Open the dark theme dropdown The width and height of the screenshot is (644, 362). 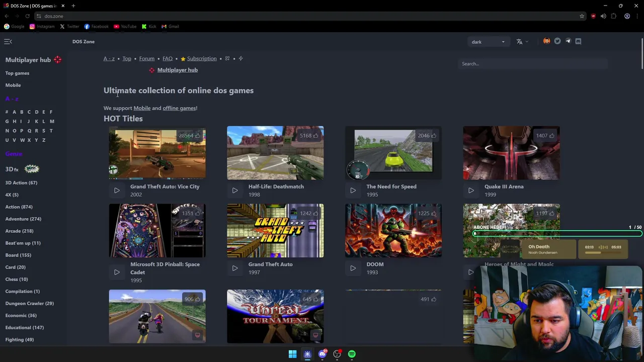[488, 42]
